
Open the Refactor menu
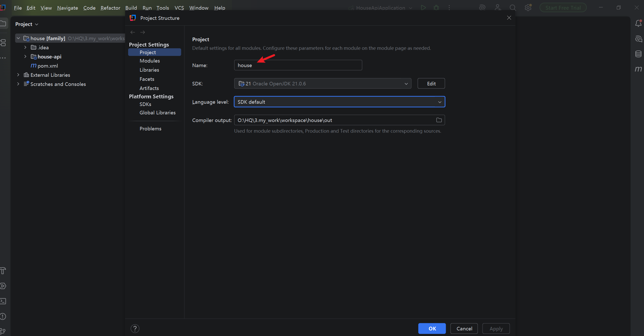point(110,8)
